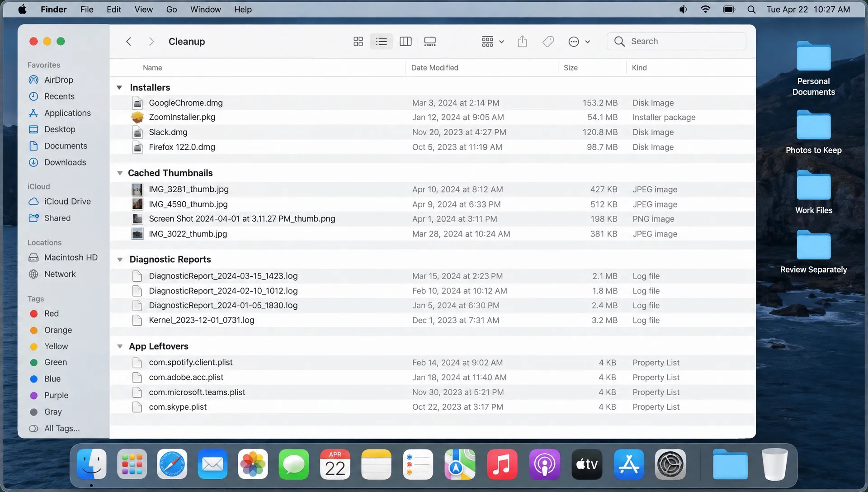Collapse the Cached Thumbnails group
Viewport: 868px width, 492px height.
(120, 173)
